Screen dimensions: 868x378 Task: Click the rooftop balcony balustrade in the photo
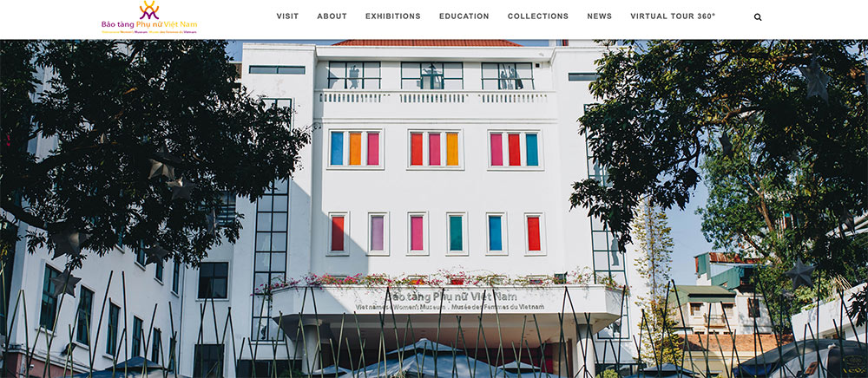click(x=433, y=98)
